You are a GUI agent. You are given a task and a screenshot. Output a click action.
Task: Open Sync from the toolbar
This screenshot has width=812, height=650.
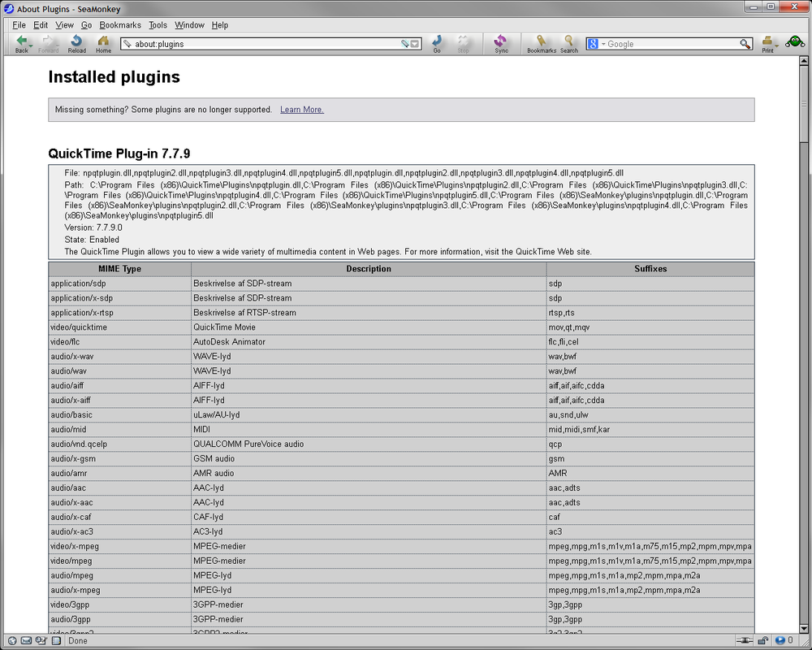pos(501,44)
